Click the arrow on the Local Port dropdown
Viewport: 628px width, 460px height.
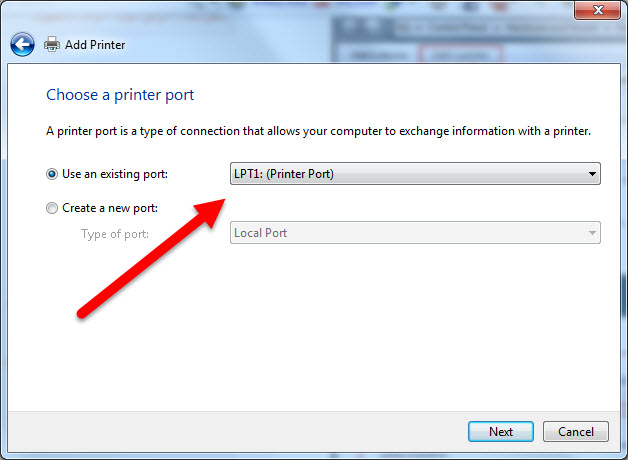click(592, 233)
